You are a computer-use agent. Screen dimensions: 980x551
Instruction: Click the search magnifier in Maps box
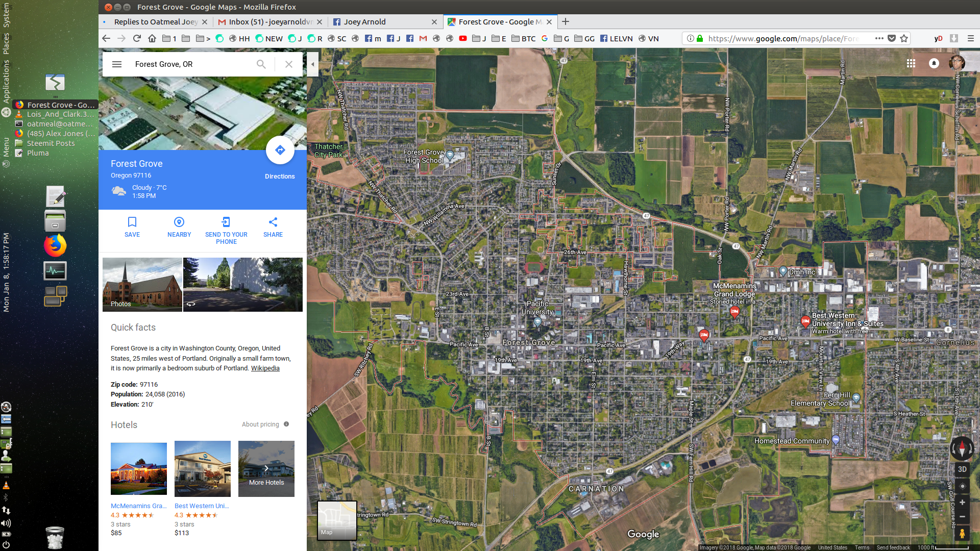[x=261, y=64]
